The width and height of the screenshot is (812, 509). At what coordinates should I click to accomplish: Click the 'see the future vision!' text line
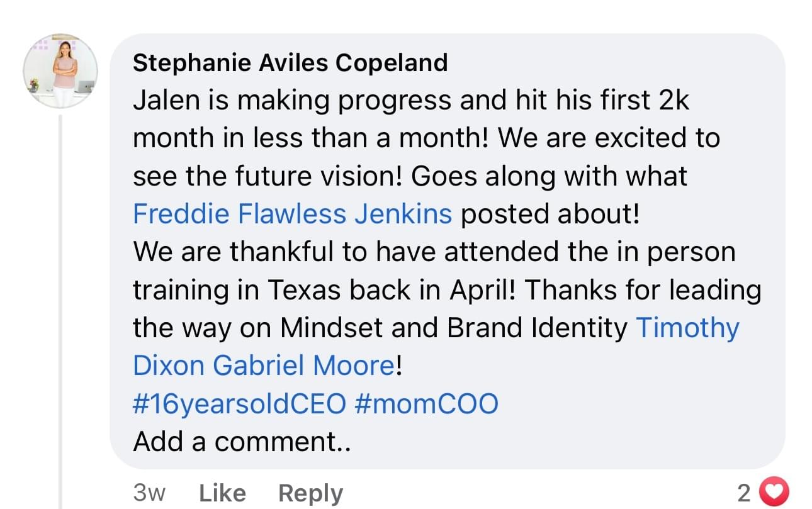tap(409, 176)
